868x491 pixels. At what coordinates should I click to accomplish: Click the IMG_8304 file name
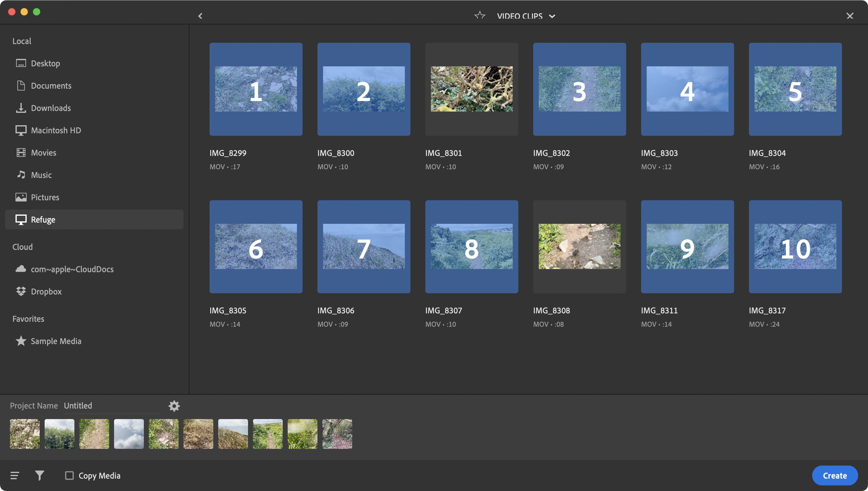point(767,153)
